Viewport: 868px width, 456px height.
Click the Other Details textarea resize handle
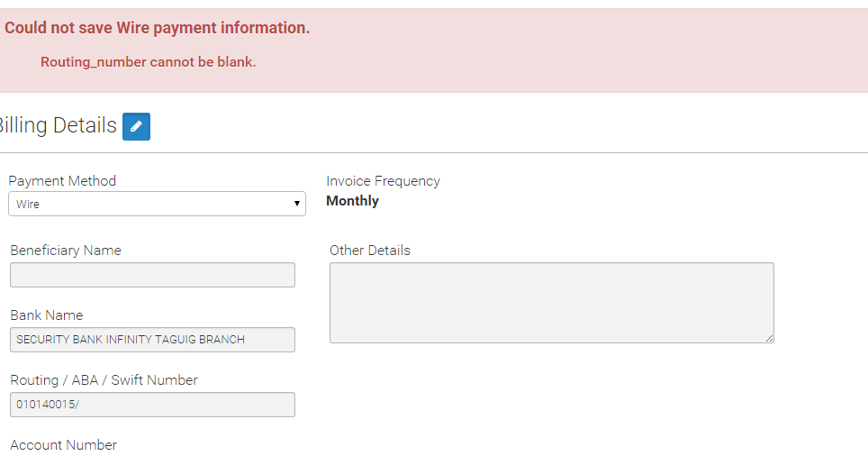(770, 339)
